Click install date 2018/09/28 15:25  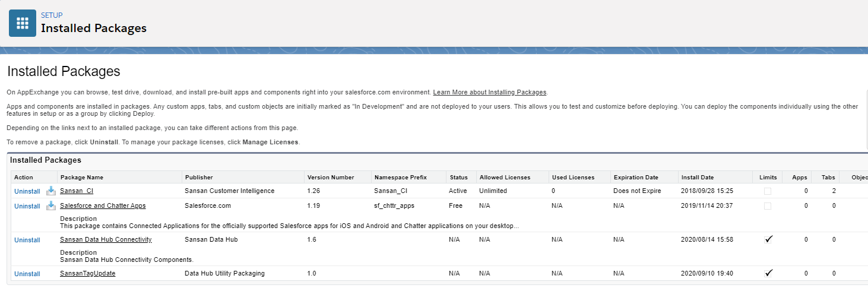click(x=707, y=191)
